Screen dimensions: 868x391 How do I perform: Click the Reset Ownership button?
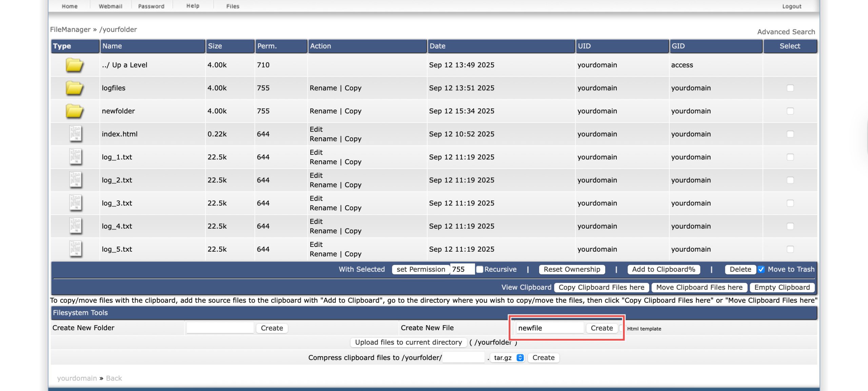pyautogui.click(x=572, y=269)
